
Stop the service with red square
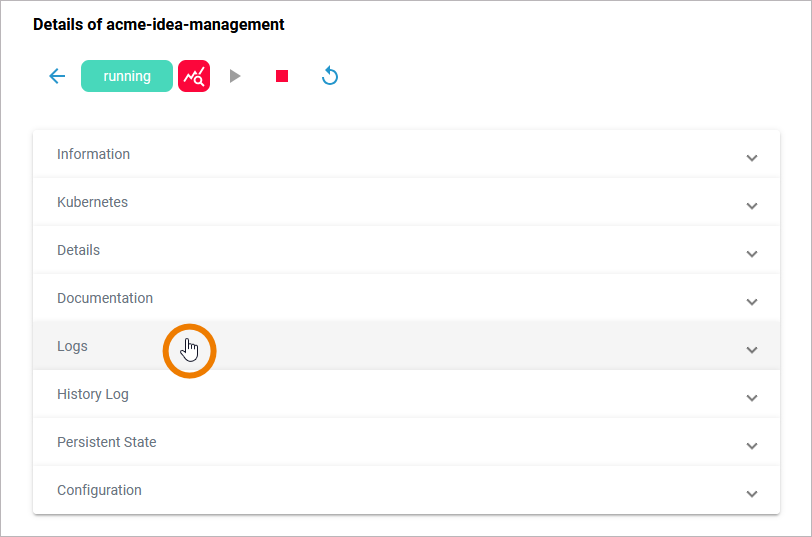[282, 76]
